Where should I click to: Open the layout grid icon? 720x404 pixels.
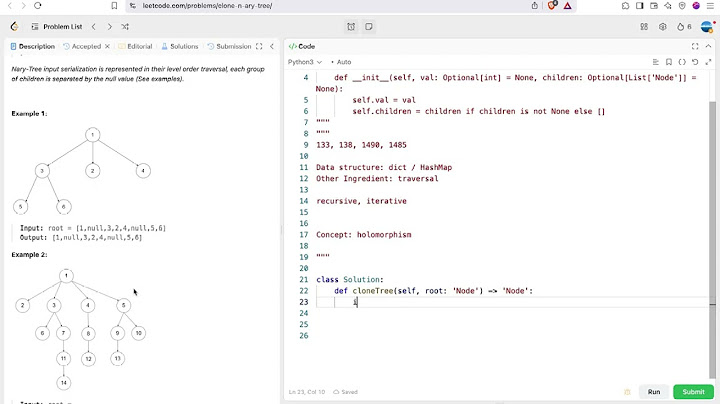pyautogui.click(x=644, y=27)
